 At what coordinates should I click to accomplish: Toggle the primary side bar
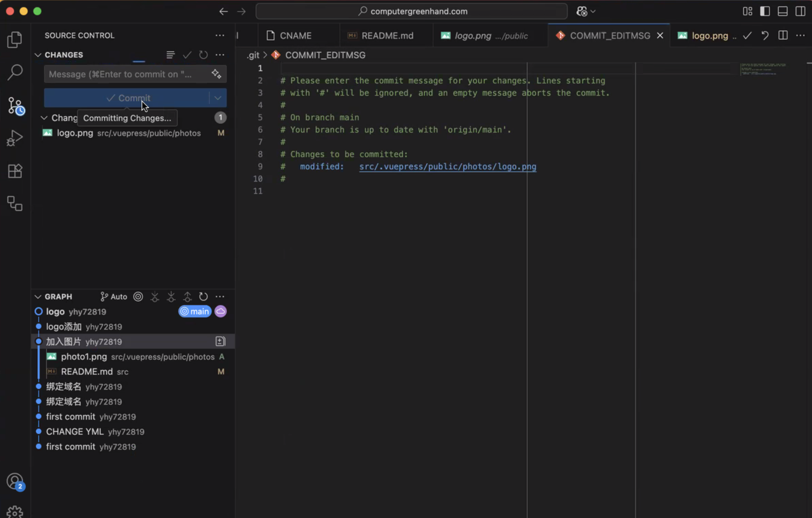click(765, 12)
